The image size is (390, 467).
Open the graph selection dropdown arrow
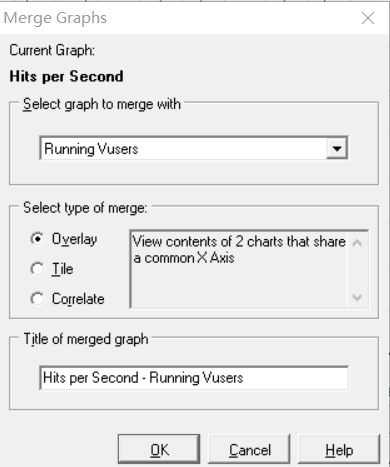[337, 148]
